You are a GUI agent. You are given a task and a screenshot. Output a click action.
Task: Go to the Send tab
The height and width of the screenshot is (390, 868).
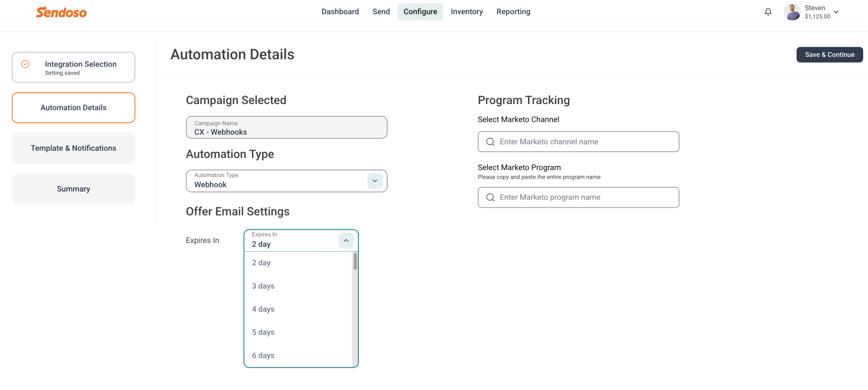[381, 12]
